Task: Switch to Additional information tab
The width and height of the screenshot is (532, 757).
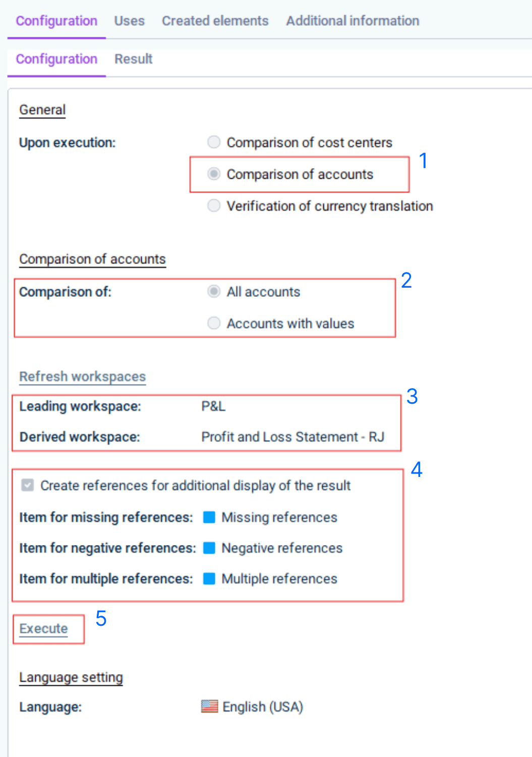Action: tap(352, 21)
